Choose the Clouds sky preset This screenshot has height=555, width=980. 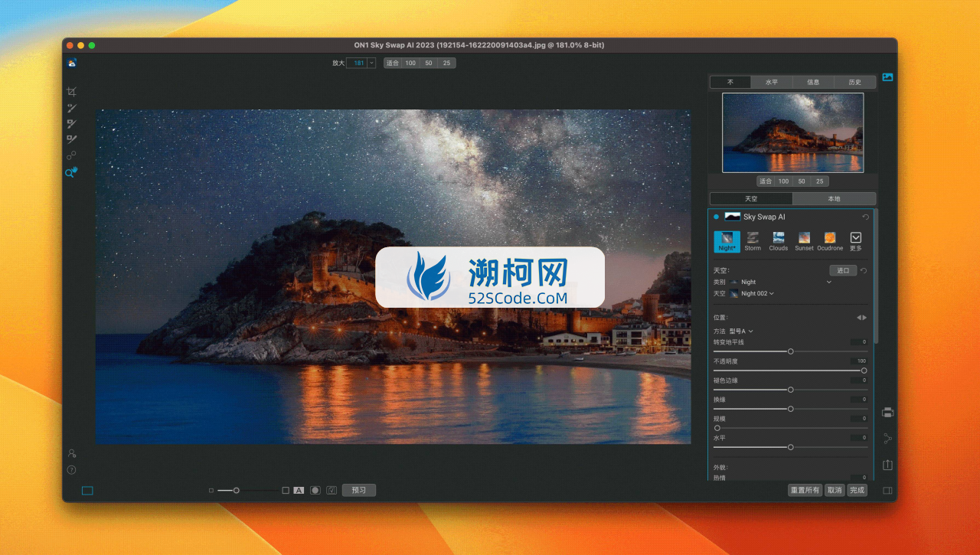click(779, 242)
